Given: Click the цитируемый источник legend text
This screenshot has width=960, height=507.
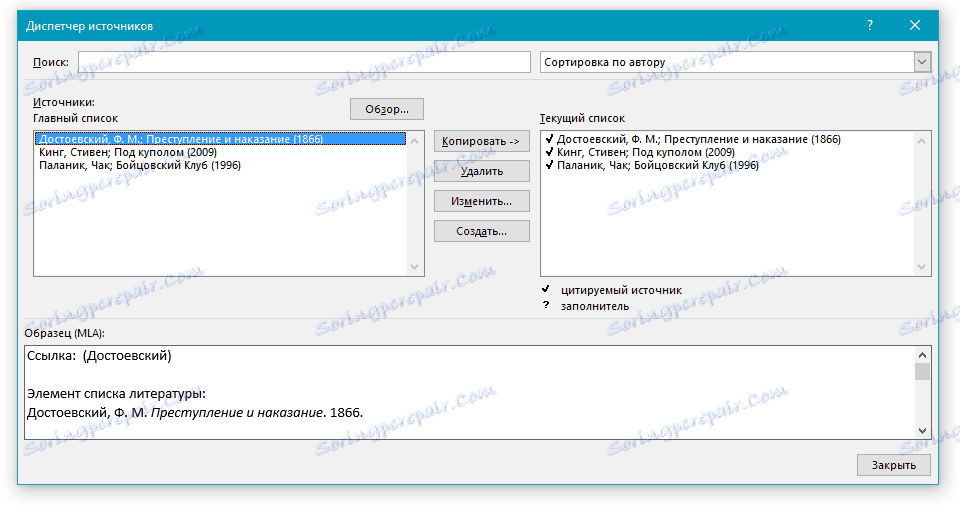Looking at the screenshot, I should pos(621,290).
